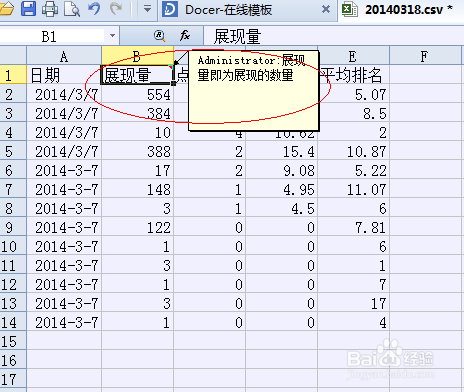The image size is (464, 392).
Task: Click cell D8 with value 4.5
Action: tap(282, 207)
